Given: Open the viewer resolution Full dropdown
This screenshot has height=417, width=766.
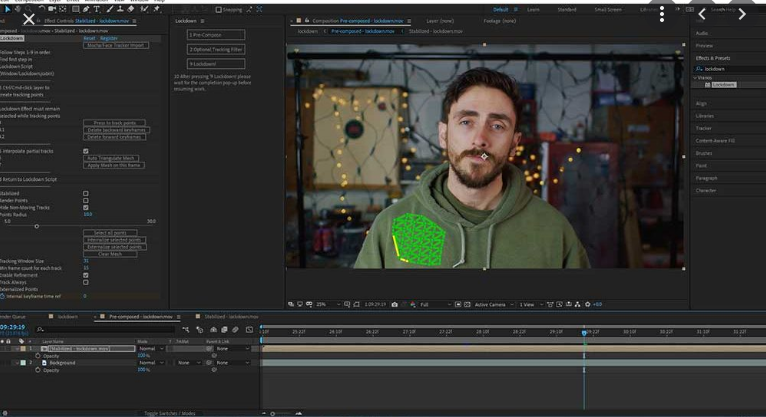Looking at the screenshot, I should point(437,304).
